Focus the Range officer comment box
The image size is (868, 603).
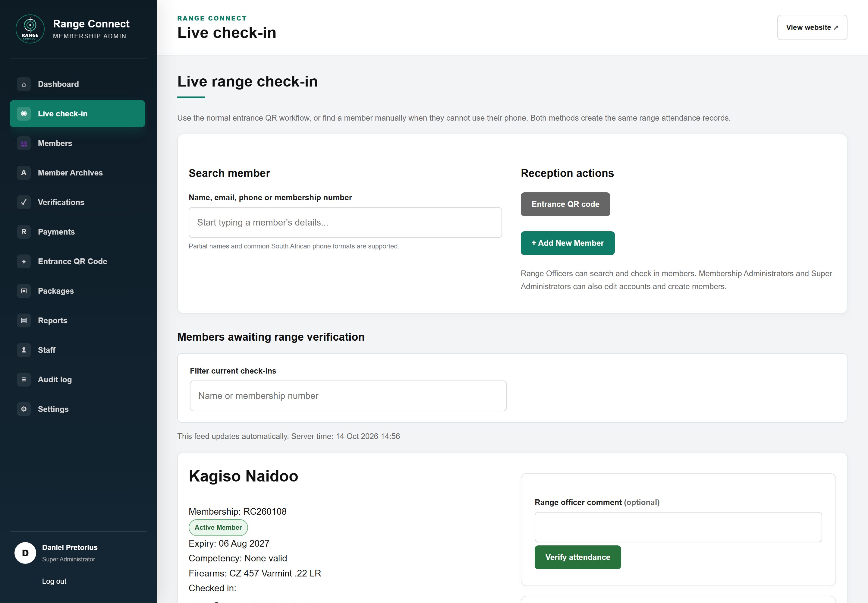click(678, 527)
